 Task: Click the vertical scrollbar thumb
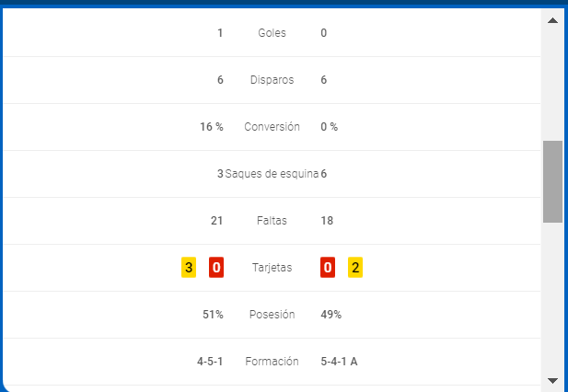click(x=552, y=181)
